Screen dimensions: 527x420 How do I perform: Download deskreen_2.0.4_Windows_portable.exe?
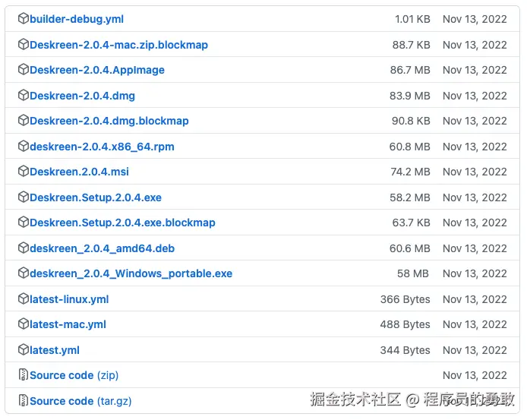pyautogui.click(x=131, y=273)
